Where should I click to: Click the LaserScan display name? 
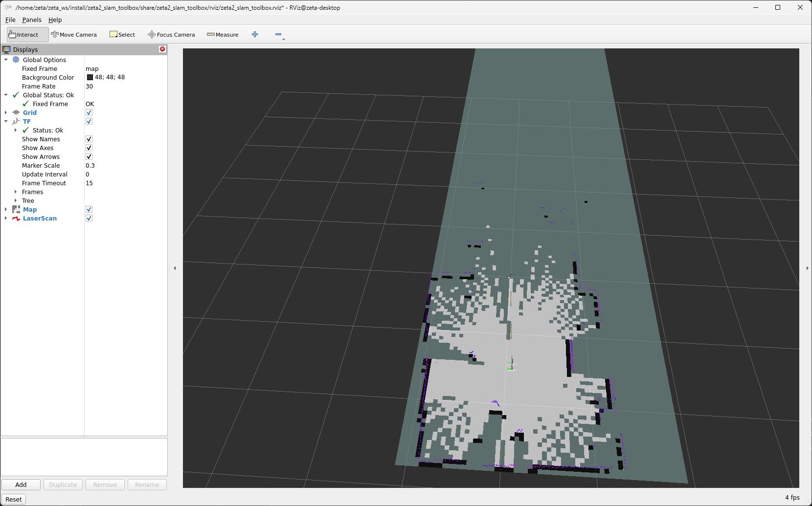point(40,218)
